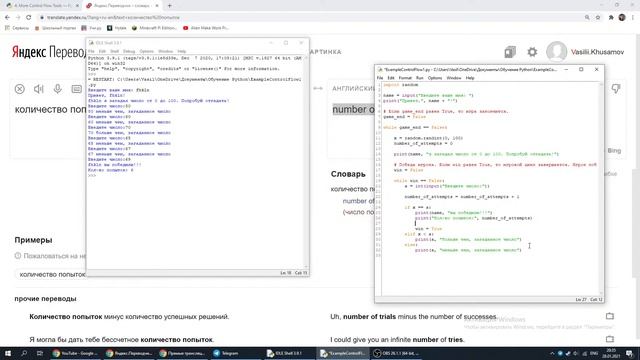Open a new Chrome tab

[x=169, y=6]
